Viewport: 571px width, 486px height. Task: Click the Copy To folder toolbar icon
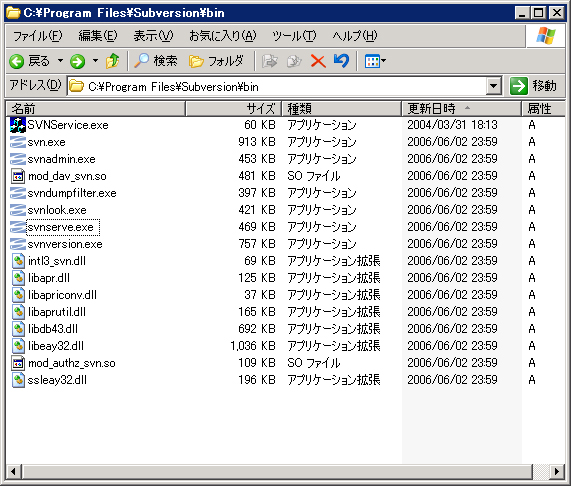pos(294,61)
